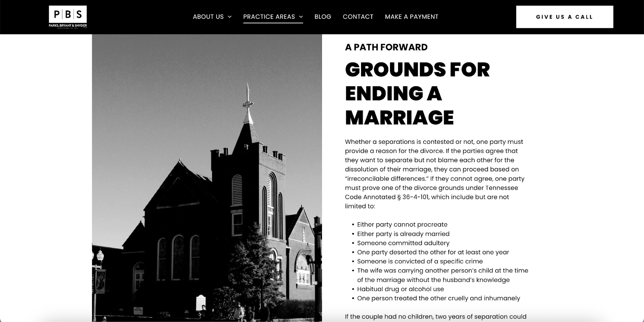The image size is (644, 322).
Task: Go to the Blog page
Action: (322, 17)
